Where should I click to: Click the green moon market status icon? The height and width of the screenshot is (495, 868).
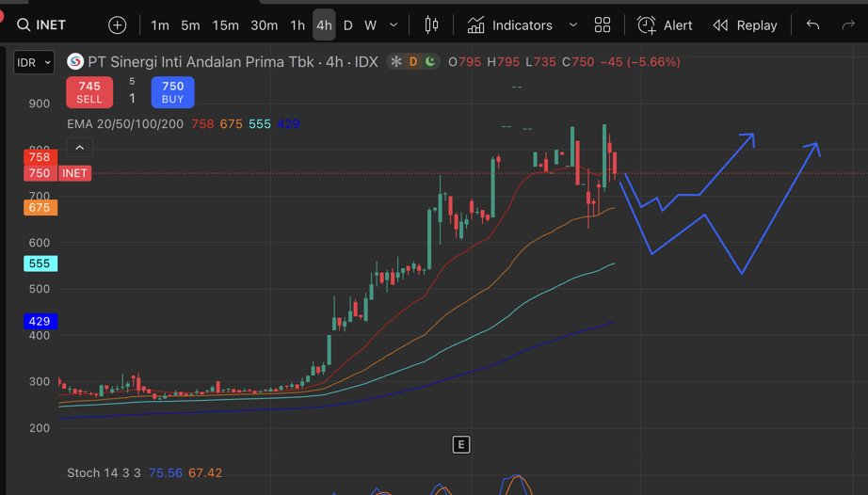click(x=430, y=62)
